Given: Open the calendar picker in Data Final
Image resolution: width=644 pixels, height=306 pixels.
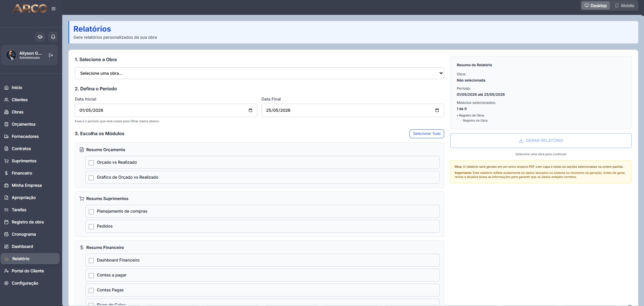Looking at the screenshot, I should 437,110.
